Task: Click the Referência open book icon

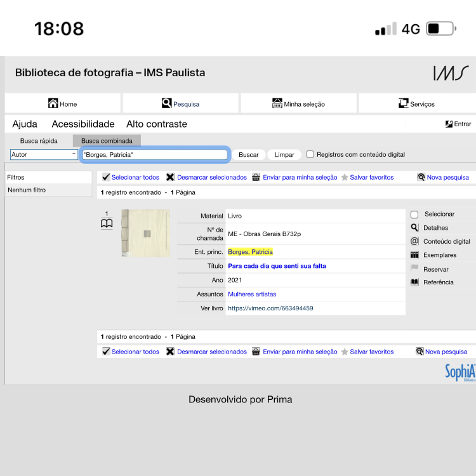Action: [414, 282]
